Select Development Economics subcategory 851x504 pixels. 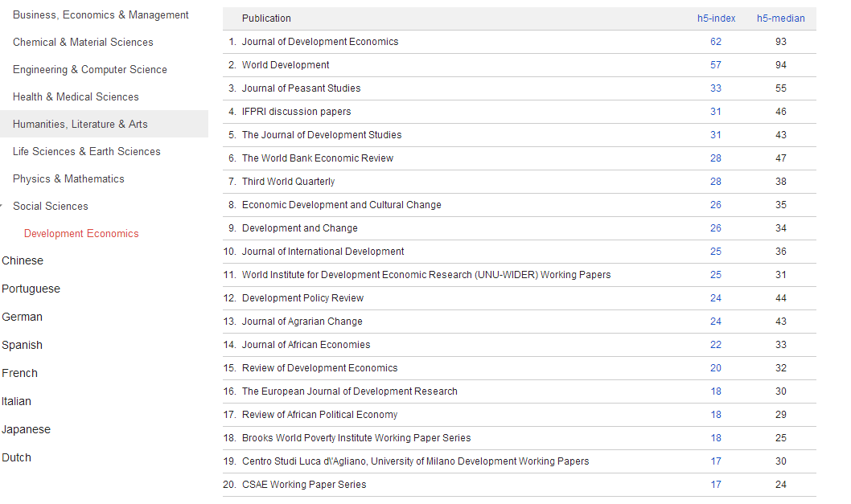[81, 233]
